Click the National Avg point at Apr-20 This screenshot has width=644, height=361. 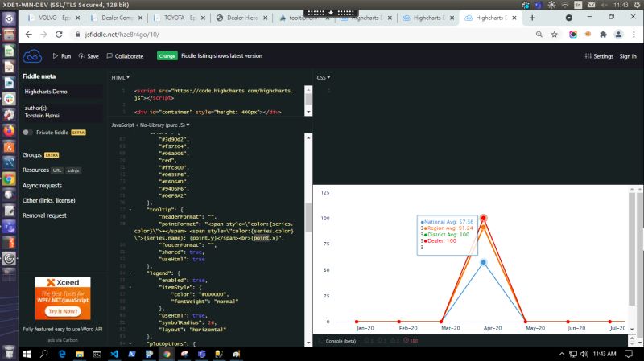click(484, 262)
